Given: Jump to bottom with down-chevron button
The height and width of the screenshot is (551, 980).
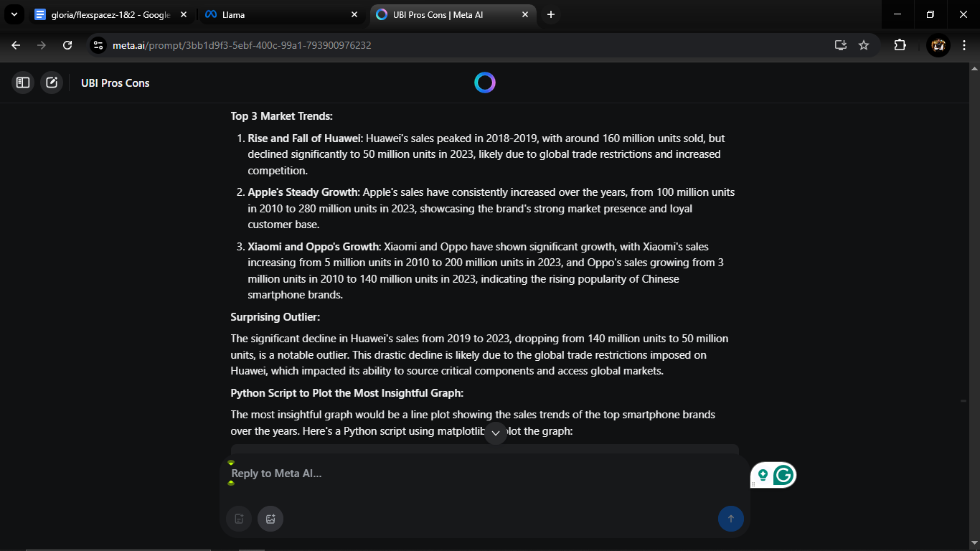Looking at the screenshot, I should pyautogui.click(x=496, y=433).
